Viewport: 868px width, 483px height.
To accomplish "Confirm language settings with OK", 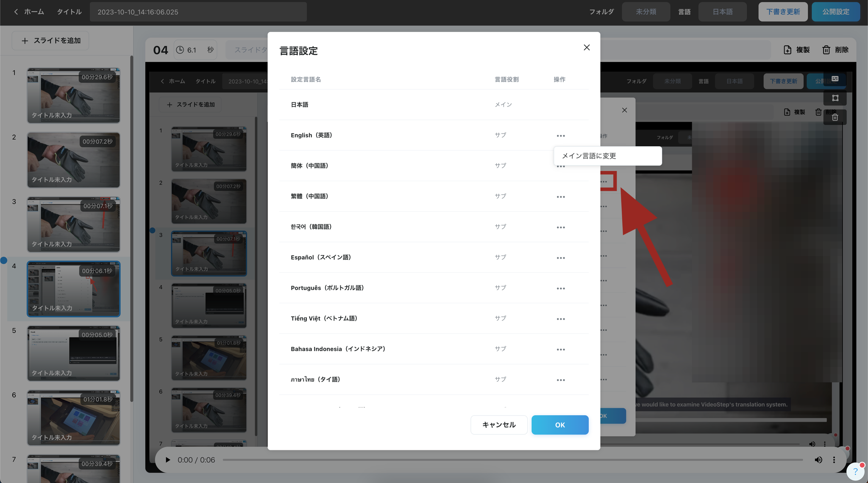I will pos(559,425).
